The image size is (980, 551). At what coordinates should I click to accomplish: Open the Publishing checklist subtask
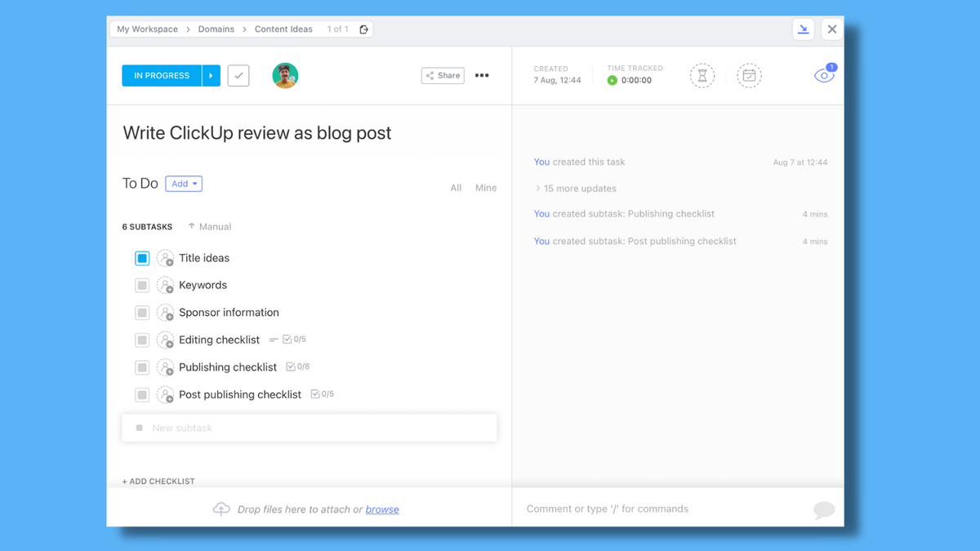pos(228,367)
